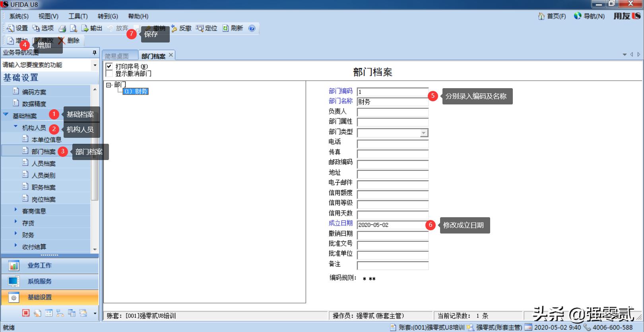Click the 部门名称 input field
Viewport: 644px width, 332px height.
click(393, 102)
